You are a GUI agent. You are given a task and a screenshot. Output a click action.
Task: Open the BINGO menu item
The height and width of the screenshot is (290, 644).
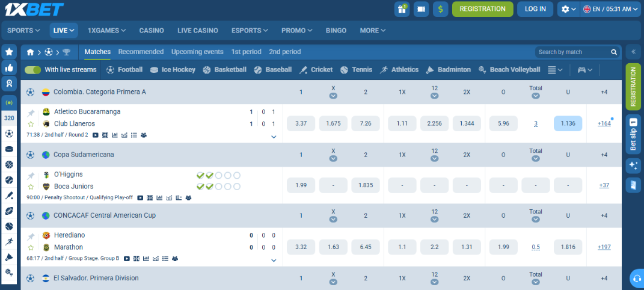click(336, 31)
